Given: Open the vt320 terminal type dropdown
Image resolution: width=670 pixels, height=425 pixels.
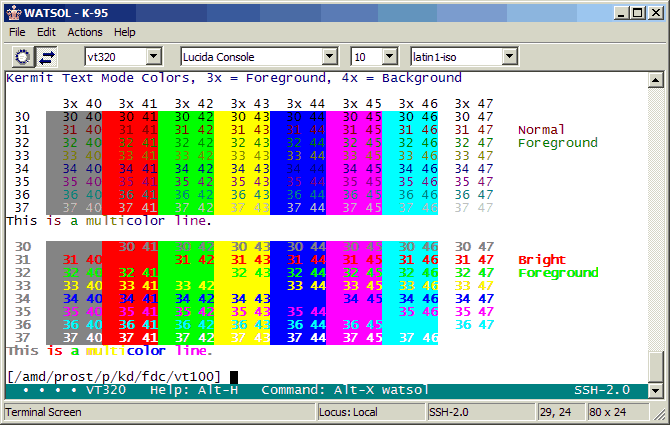Looking at the screenshot, I should (x=154, y=57).
